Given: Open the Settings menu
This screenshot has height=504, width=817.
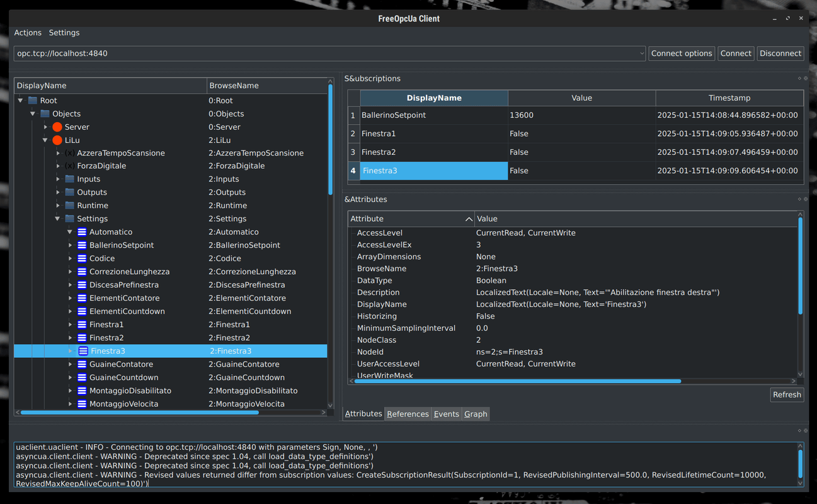Looking at the screenshot, I should tap(64, 33).
